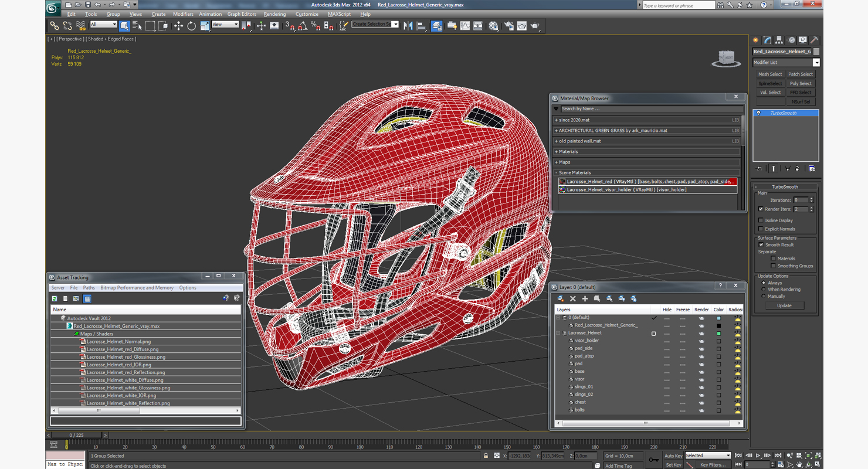Enable the Isoline Display checkbox
Image resolution: width=868 pixels, height=469 pixels.
[761, 220]
